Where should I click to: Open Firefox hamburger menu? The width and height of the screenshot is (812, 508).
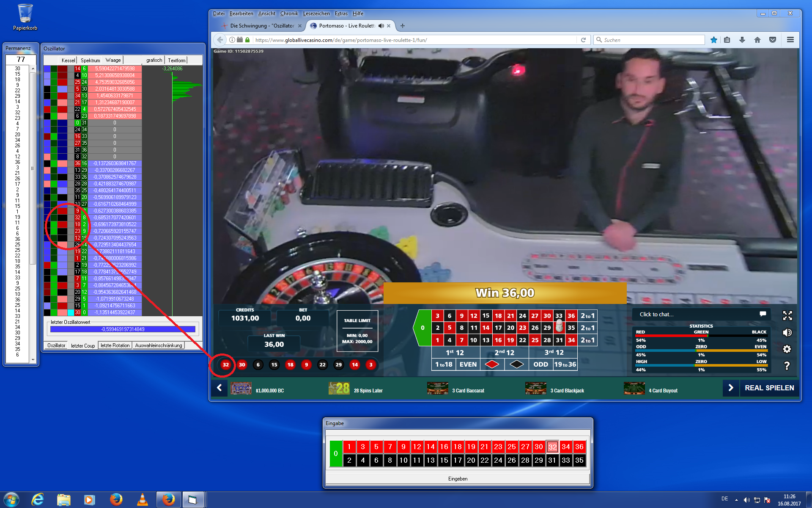click(790, 40)
